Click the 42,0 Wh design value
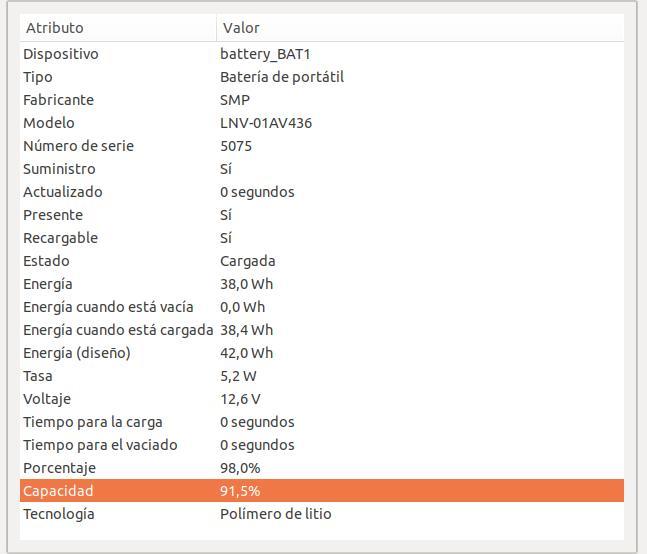The image size is (647, 554). [x=246, y=353]
